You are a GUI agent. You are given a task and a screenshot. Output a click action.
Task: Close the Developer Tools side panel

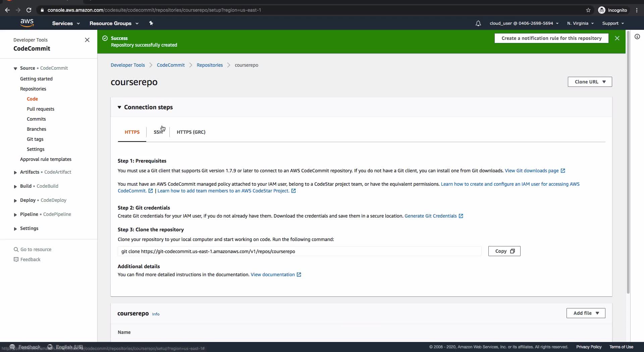(x=87, y=40)
